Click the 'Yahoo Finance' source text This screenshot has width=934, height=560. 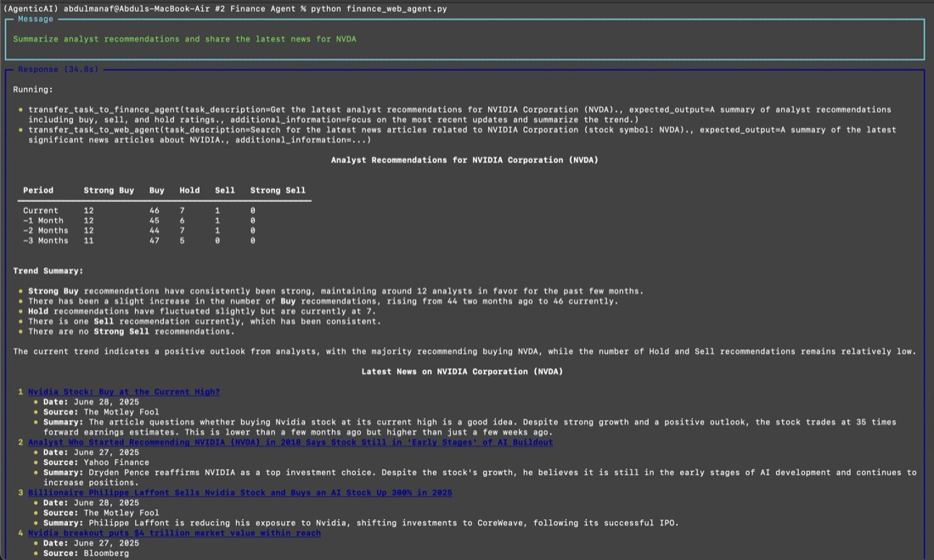coord(116,462)
